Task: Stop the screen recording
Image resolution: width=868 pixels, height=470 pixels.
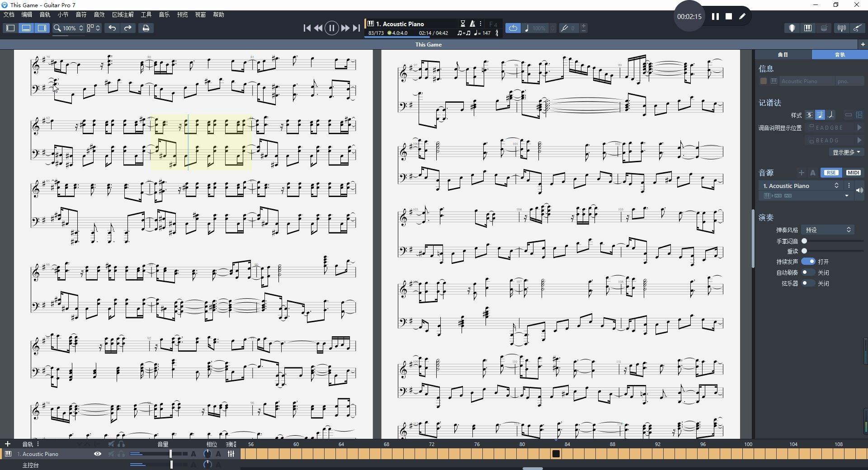Action: coord(729,16)
